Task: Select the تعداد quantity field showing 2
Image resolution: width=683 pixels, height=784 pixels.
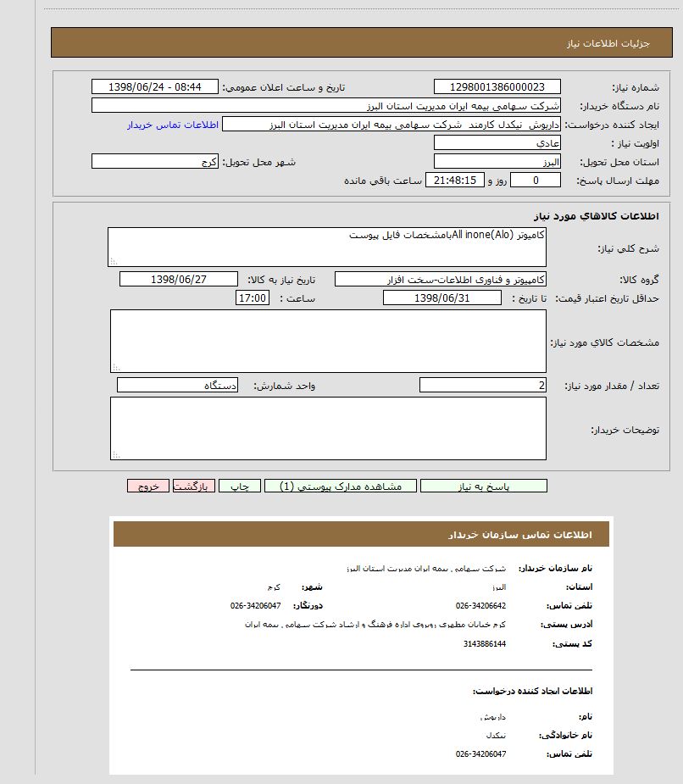Action: pos(483,386)
